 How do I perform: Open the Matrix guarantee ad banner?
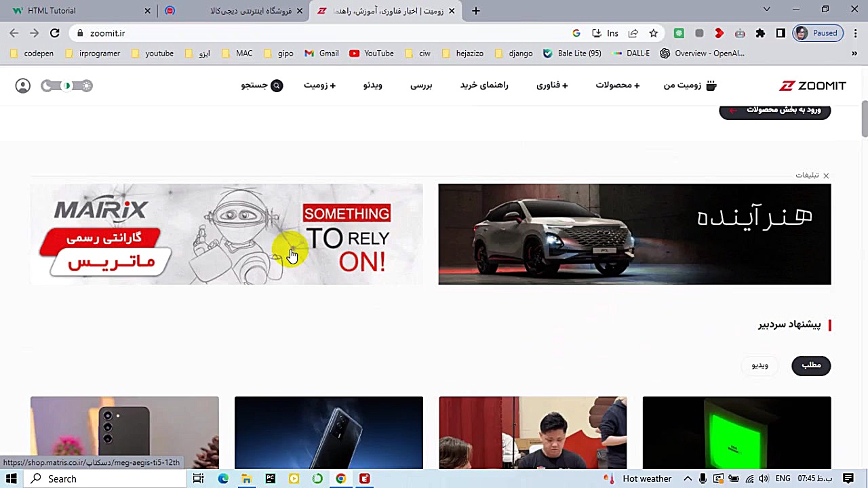(226, 234)
